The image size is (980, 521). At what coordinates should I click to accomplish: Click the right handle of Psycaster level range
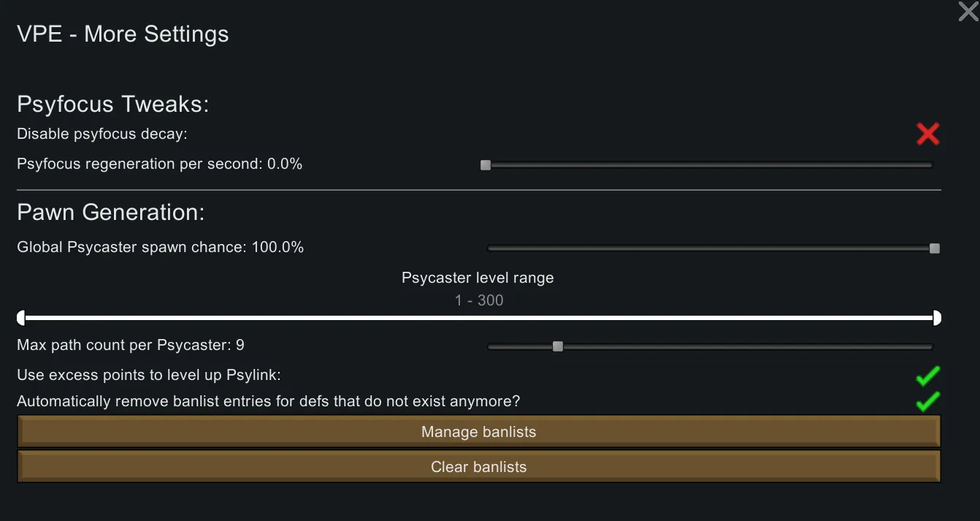click(x=937, y=318)
